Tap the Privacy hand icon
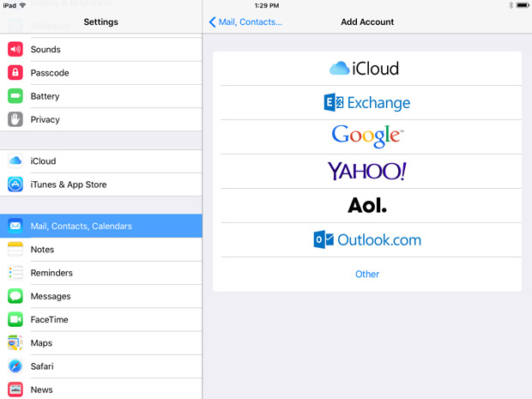Screen dimensions: 532x399 (x=15, y=119)
